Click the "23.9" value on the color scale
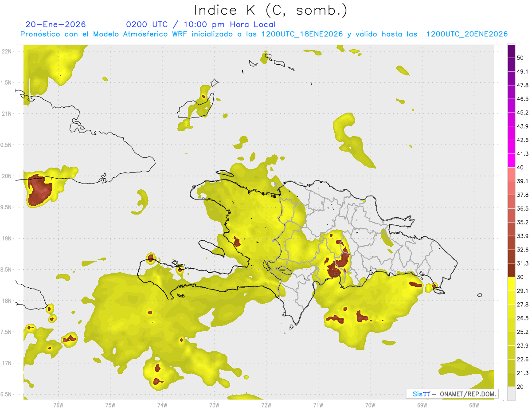Screen dimensions: 532x411 click(523, 346)
